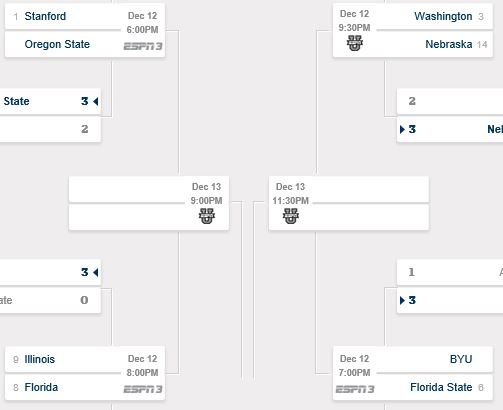The image size is (503, 410).
Task: Click the ESPN3 logo in Stanford matchup
Action: [143, 46]
